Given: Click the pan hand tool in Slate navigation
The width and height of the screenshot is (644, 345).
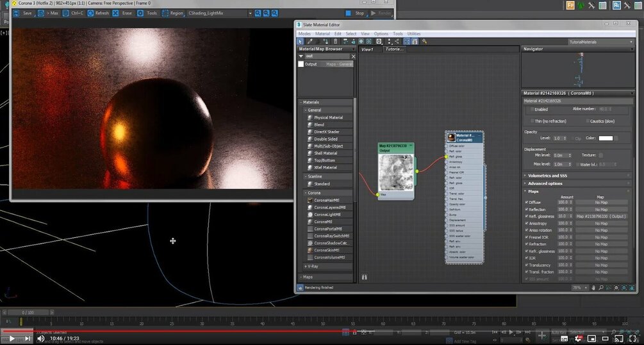Looking at the screenshot, I should click(x=593, y=287).
